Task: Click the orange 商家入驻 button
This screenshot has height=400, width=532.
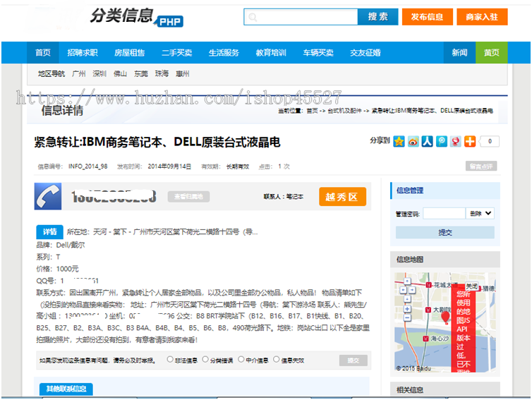Action: pos(482,17)
